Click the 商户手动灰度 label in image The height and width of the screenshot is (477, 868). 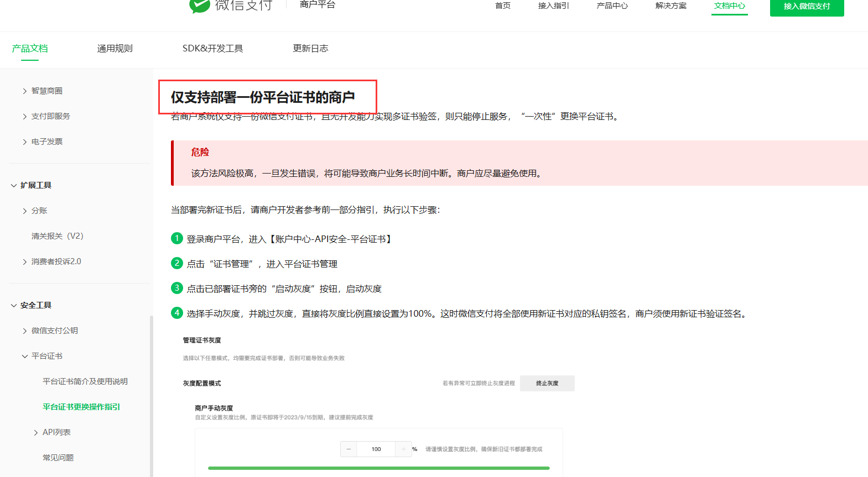214,408
